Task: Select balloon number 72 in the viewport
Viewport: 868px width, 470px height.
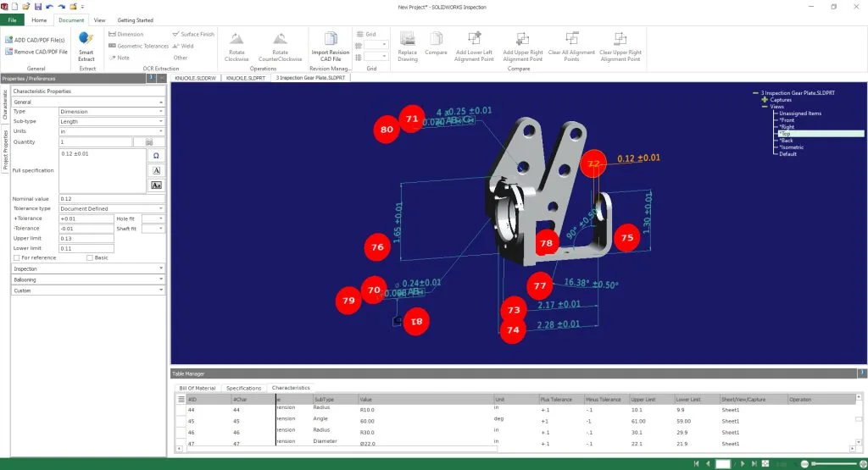Action: pos(593,163)
